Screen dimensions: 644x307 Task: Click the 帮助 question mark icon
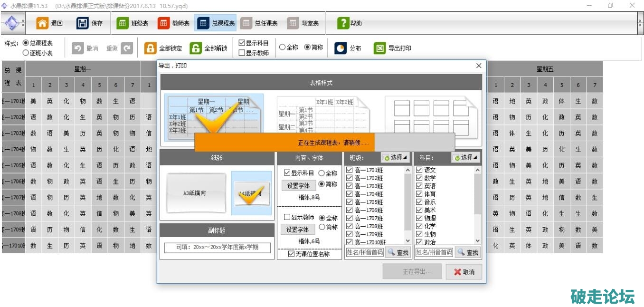[343, 23]
